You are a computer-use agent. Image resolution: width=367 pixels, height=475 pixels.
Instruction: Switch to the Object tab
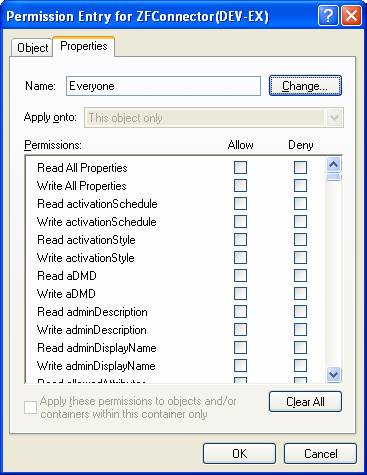coord(32,48)
